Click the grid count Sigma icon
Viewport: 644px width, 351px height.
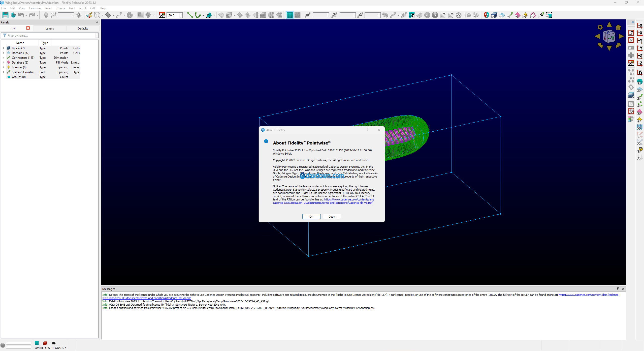[412, 15]
